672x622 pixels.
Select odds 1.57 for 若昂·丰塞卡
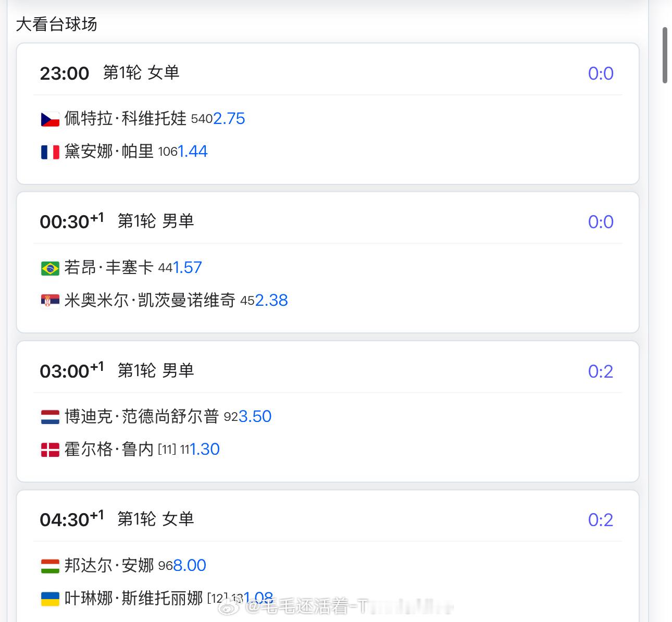point(188,268)
